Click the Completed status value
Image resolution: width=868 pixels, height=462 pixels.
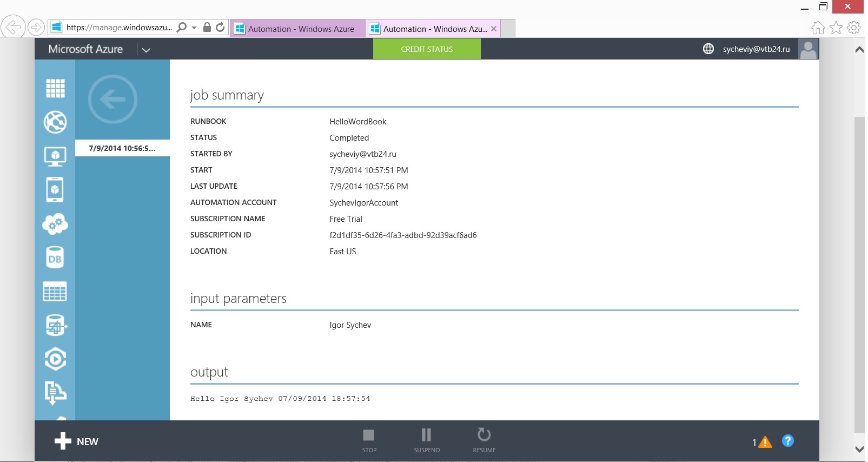(x=349, y=138)
